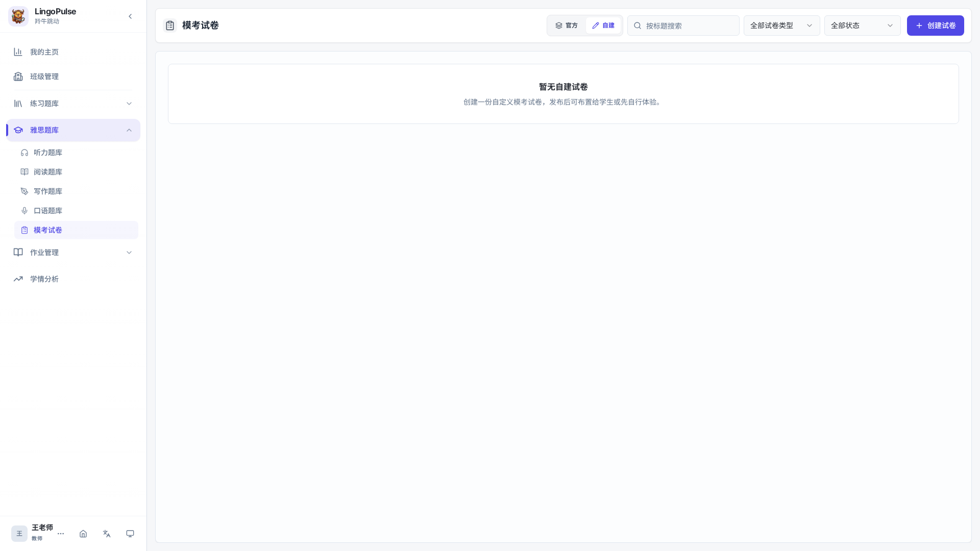Click the 羚牛跳动 subtitle text
The height and width of the screenshot is (551, 980).
coord(47,21)
